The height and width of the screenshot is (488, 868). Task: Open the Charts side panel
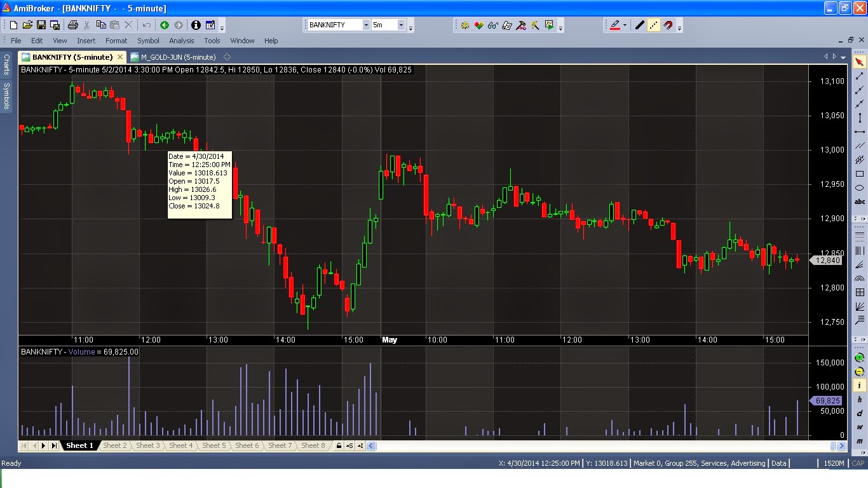[6, 65]
